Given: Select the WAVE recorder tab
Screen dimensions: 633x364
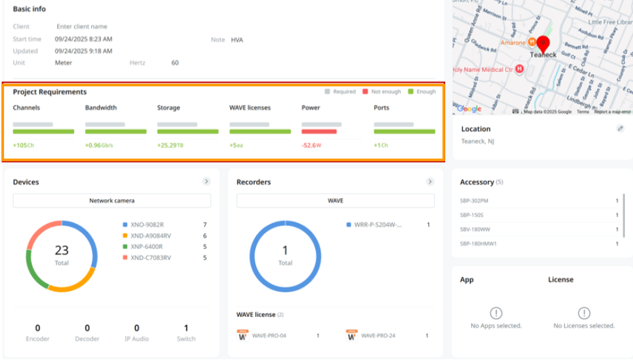Looking at the screenshot, I should click(336, 201).
